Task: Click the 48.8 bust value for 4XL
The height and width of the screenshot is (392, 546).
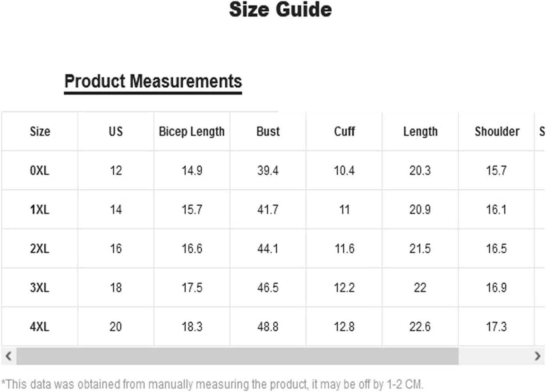Action: (x=268, y=327)
